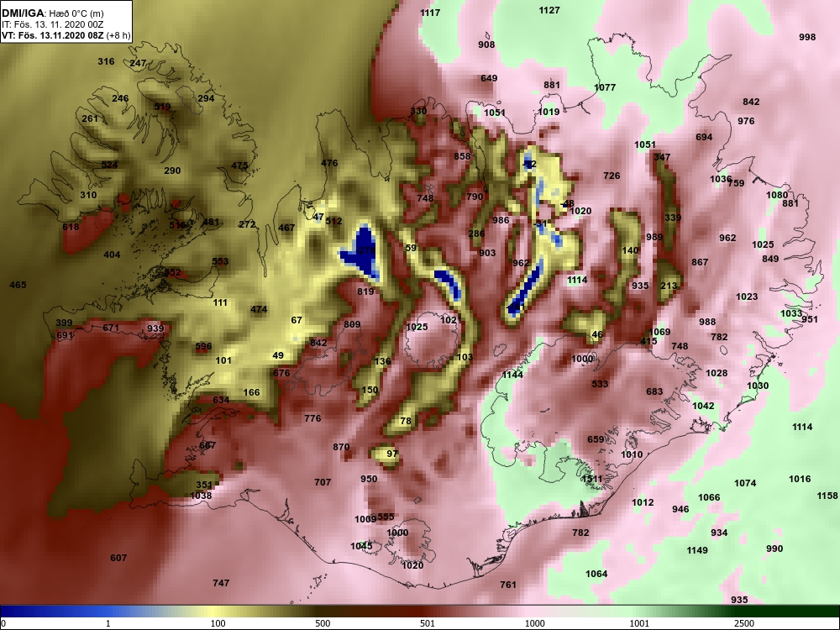Click the map value '596'
Image resolution: width=840 pixels, height=630 pixels.
pos(203,347)
